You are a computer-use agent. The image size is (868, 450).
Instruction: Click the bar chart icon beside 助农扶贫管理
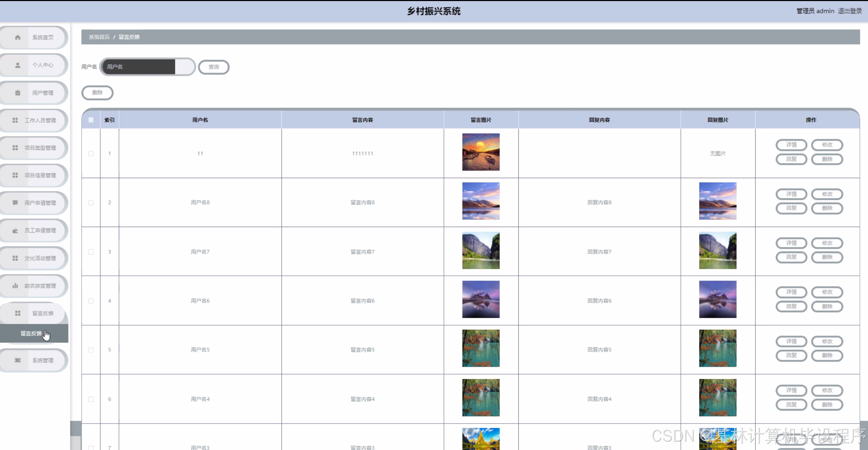(x=15, y=286)
